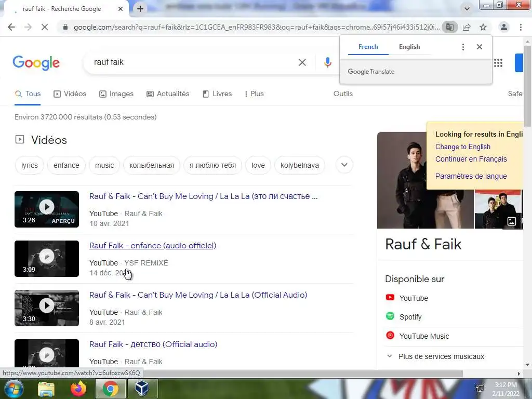Open Rauf Faik - детство (Official audio) link
Image resolution: width=532 pixels, height=399 pixels.
click(153, 344)
